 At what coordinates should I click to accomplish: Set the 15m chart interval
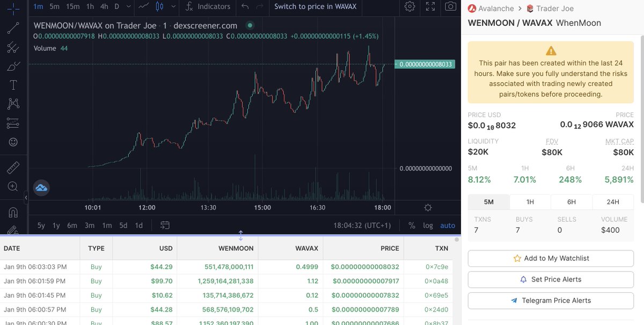pos(72,6)
